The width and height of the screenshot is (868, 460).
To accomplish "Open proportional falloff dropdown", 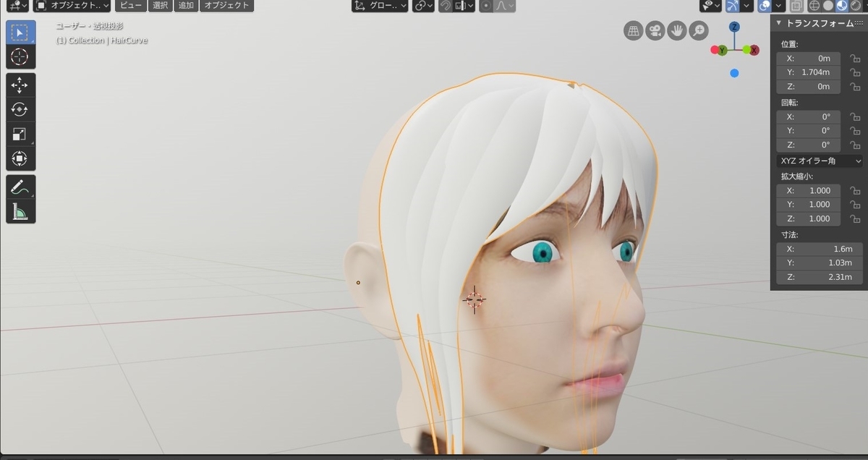I will [x=505, y=6].
